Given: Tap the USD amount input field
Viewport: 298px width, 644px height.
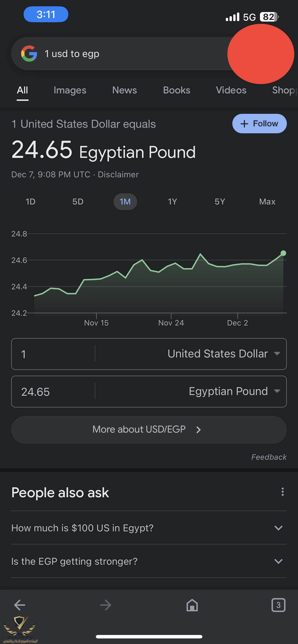Looking at the screenshot, I should coord(52,354).
